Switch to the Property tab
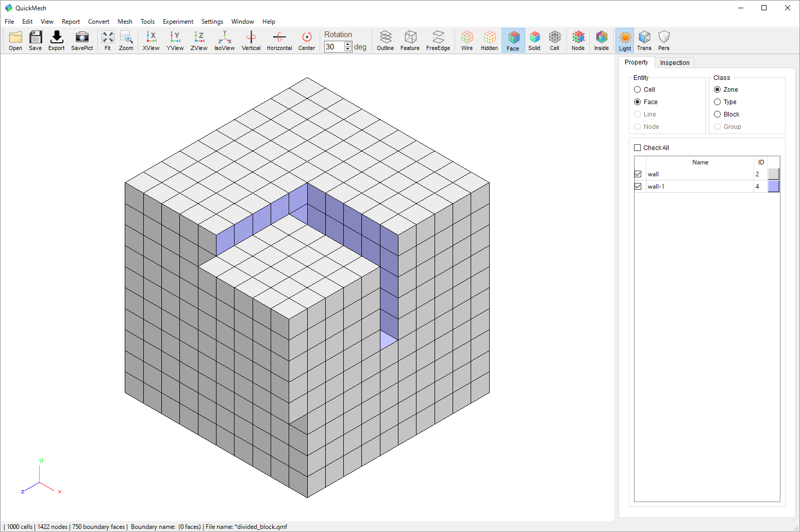 tap(637, 62)
